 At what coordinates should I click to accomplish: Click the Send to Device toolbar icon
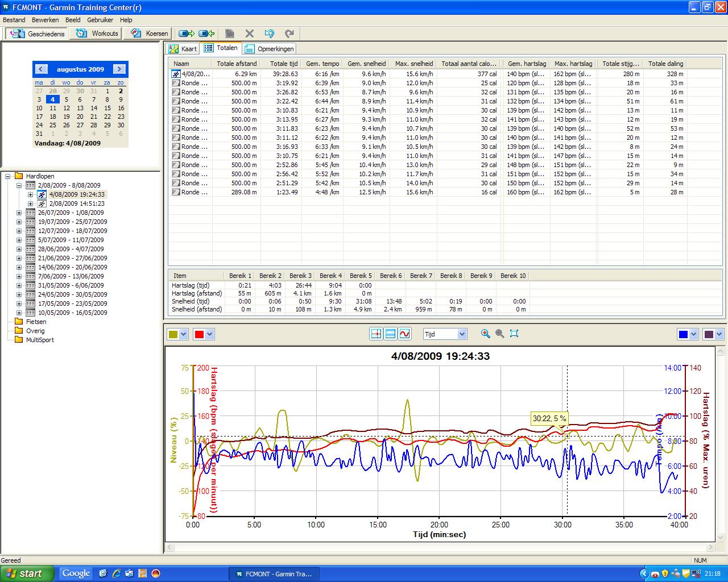(187, 34)
